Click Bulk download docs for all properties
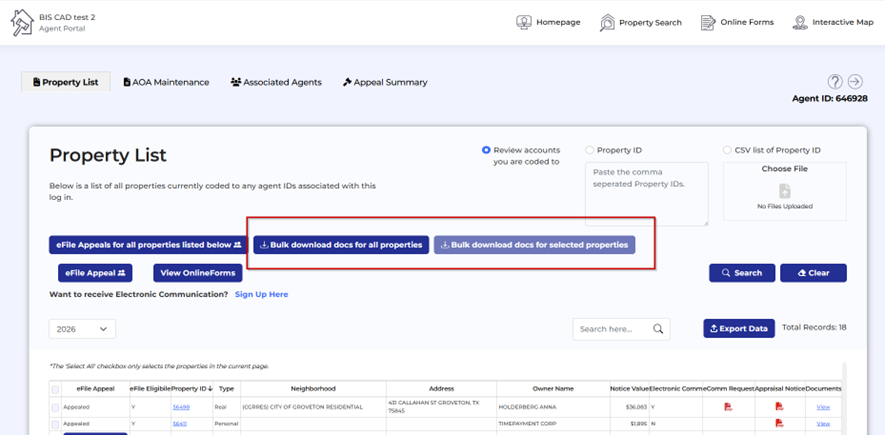 (340, 245)
